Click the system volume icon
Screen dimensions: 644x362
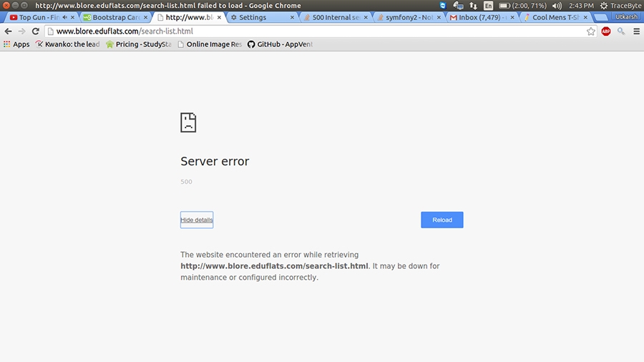[x=557, y=6]
